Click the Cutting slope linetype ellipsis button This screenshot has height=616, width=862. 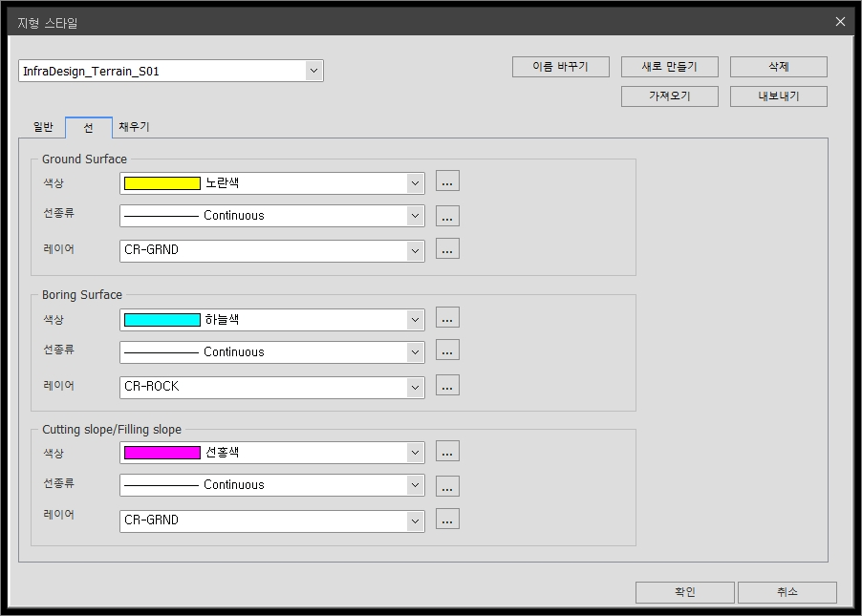click(447, 486)
